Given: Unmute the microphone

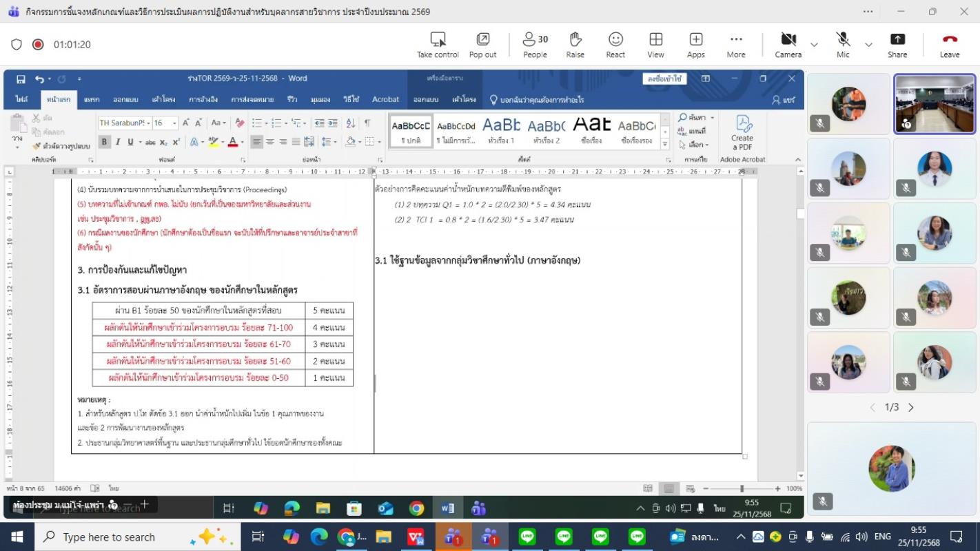Looking at the screenshot, I should [x=842, y=44].
